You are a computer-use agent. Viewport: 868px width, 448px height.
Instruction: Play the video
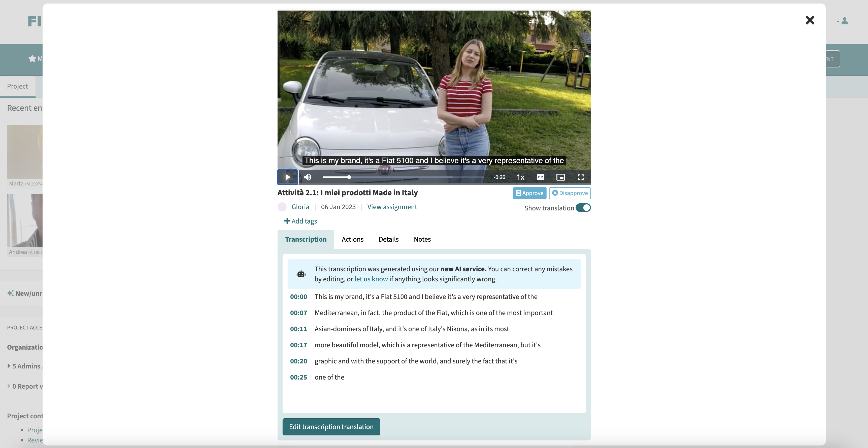pos(287,177)
